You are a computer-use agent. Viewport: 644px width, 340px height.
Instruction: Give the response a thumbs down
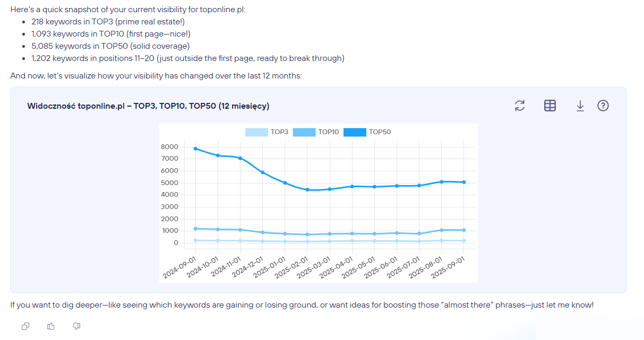coord(76,326)
